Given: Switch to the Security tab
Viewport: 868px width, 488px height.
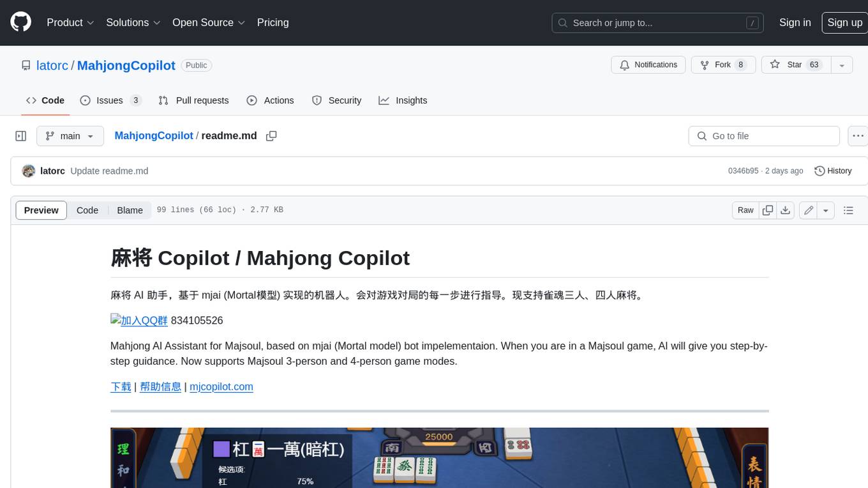Looking at the screenshot, I should point(336,100).
